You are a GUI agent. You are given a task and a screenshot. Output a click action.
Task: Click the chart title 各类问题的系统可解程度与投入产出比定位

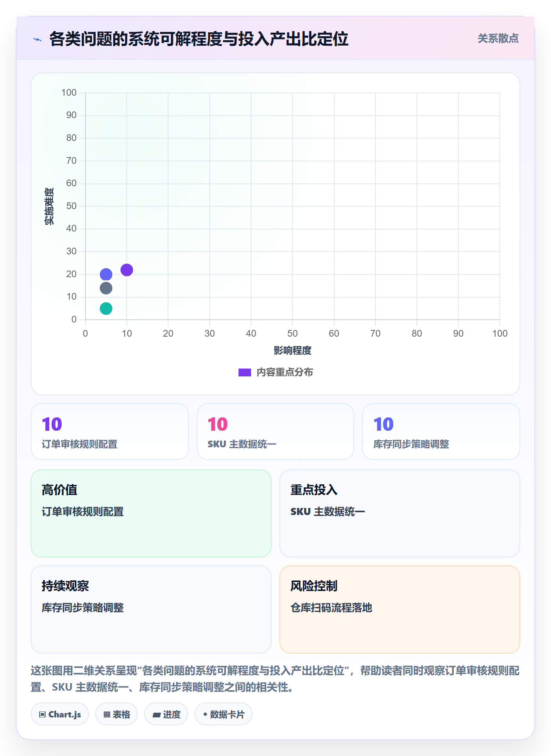199,39
